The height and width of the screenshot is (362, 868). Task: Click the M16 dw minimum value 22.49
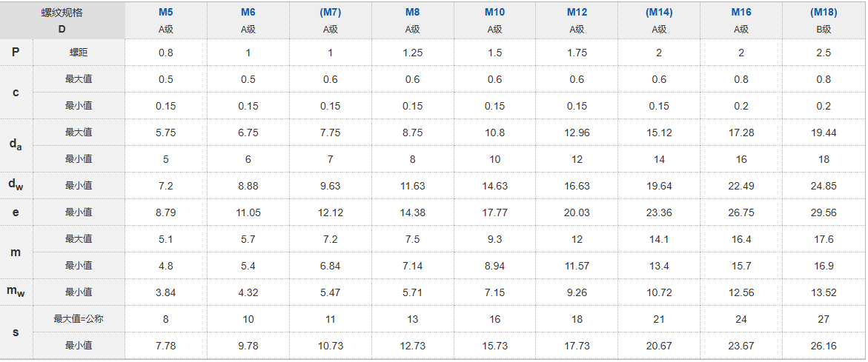pos(741,187)
